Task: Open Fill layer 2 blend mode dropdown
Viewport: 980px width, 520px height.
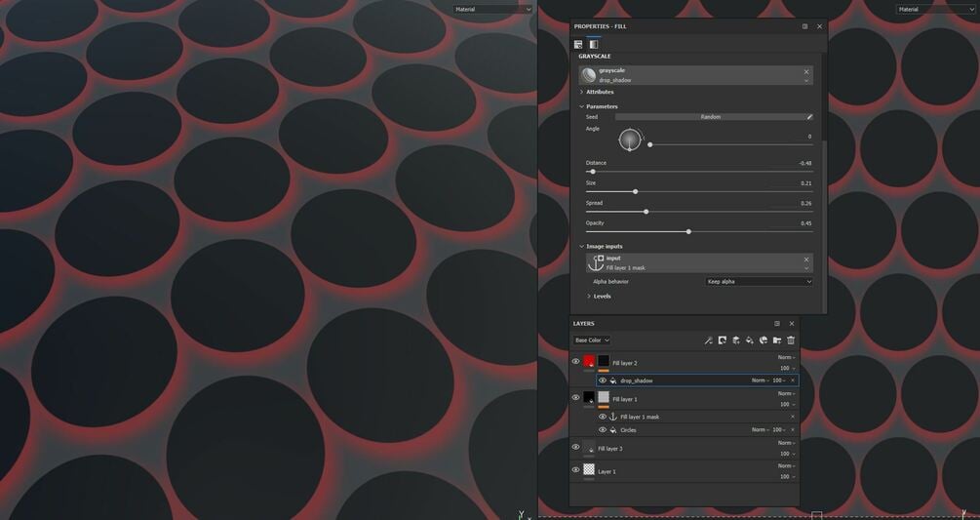Action: (786, 357)
